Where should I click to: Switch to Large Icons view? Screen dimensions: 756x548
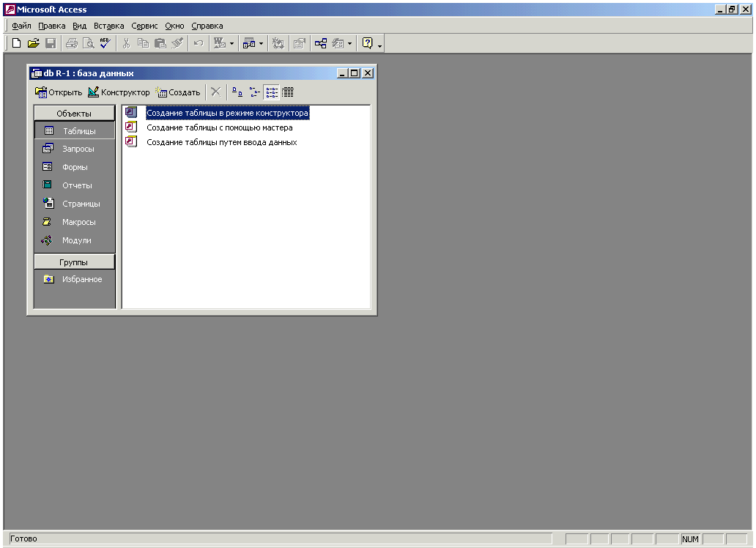click(237, 92)
